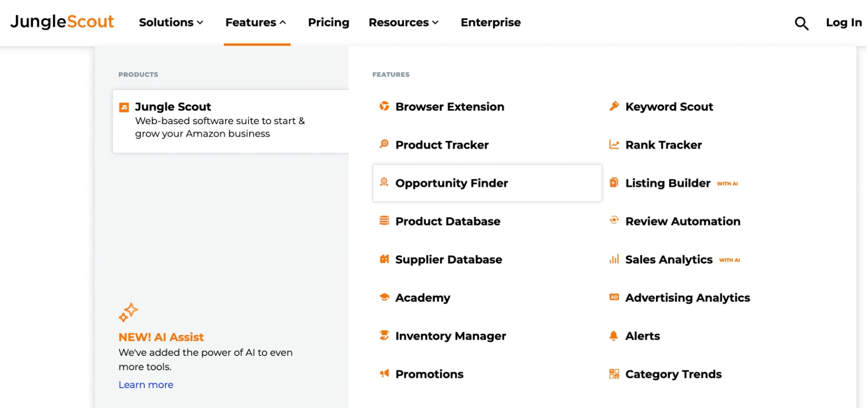Open the Inventory Manager feature
The width and height of the screenshot is (868, 408).
click(450, 336)
